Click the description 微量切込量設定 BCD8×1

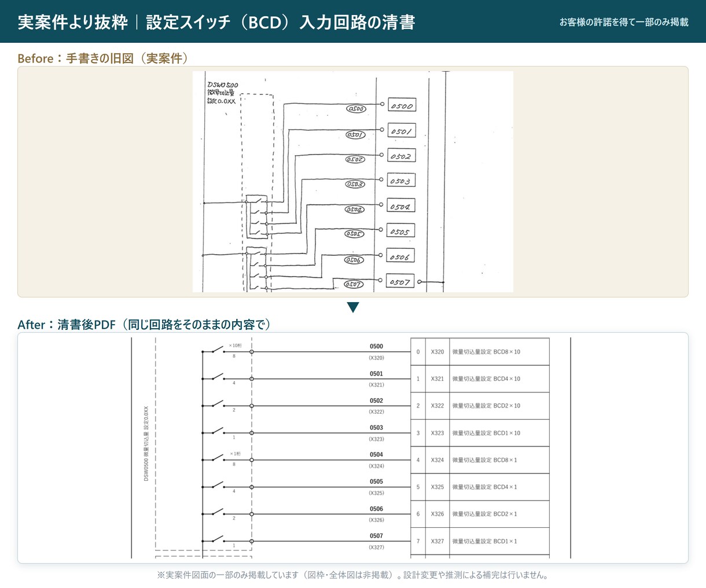485,460
